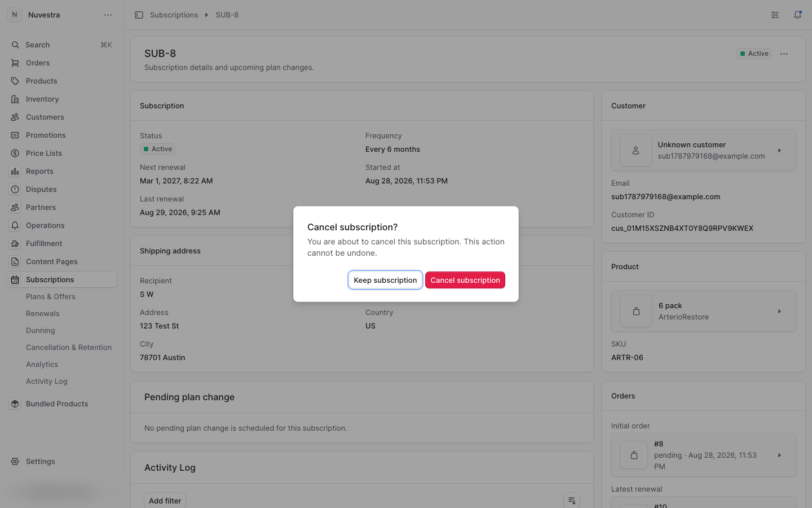
Task: Click sort icon in Activity Log
Action: (x=572, y=501)
